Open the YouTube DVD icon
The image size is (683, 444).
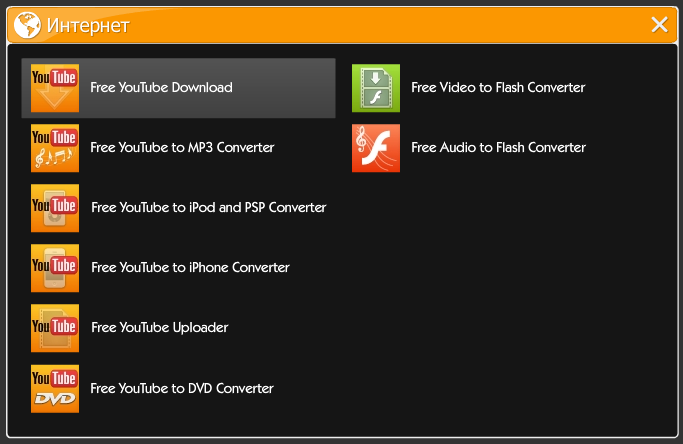tap(55, 389)
